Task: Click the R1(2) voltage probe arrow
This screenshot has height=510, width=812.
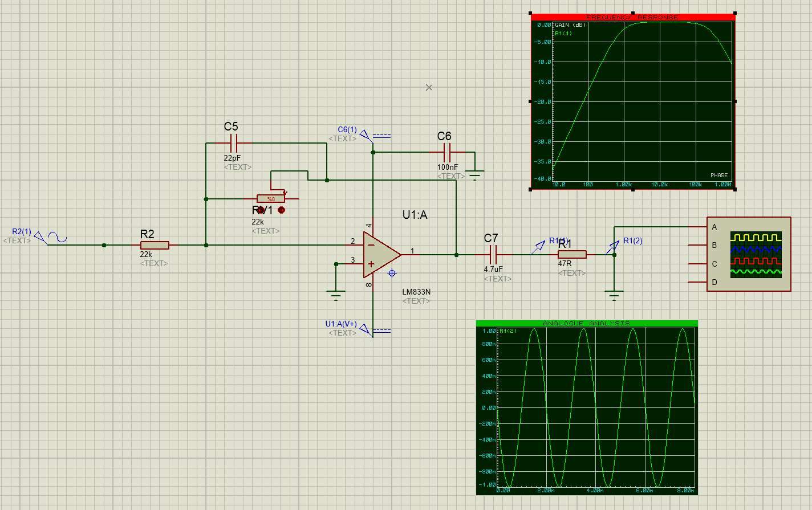Action: (612, 247)
